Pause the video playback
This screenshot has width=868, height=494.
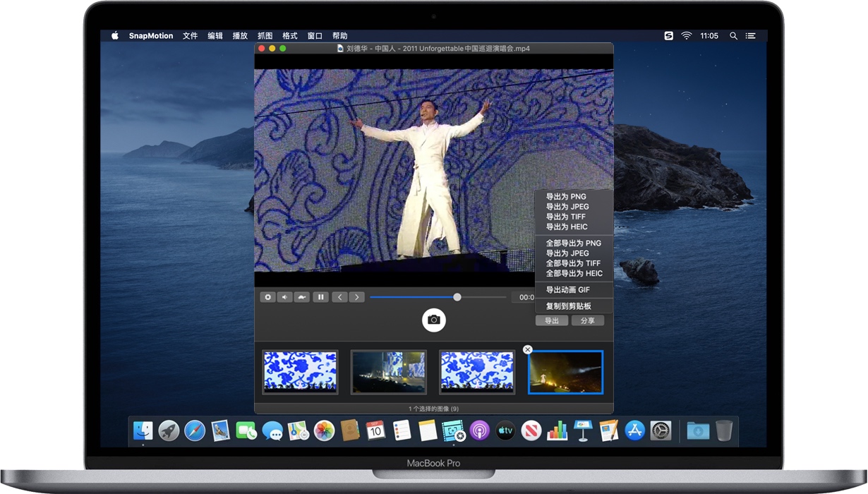[x=320, y=296]
